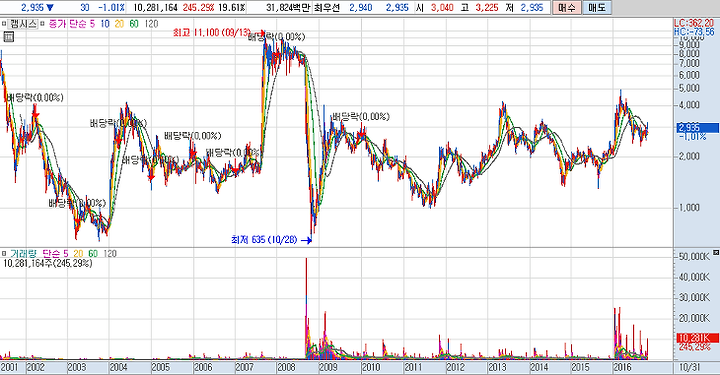Click the 캠시스 stock name label

point(22,24)
